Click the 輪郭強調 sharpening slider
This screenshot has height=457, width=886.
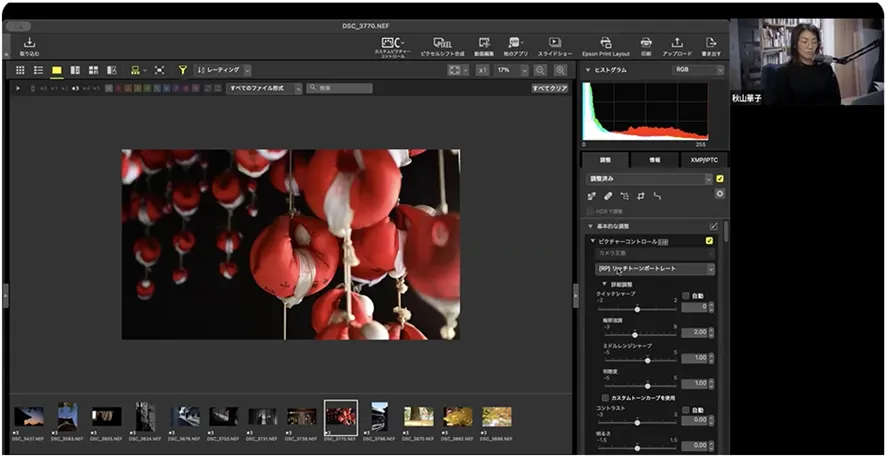click(x=636, y=333)
